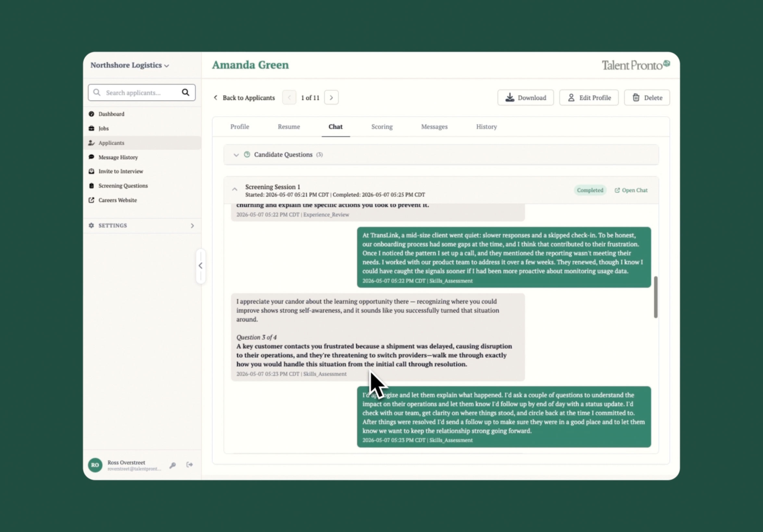Switch to the Resume tab
763x532 pixels.
point(289,127)
